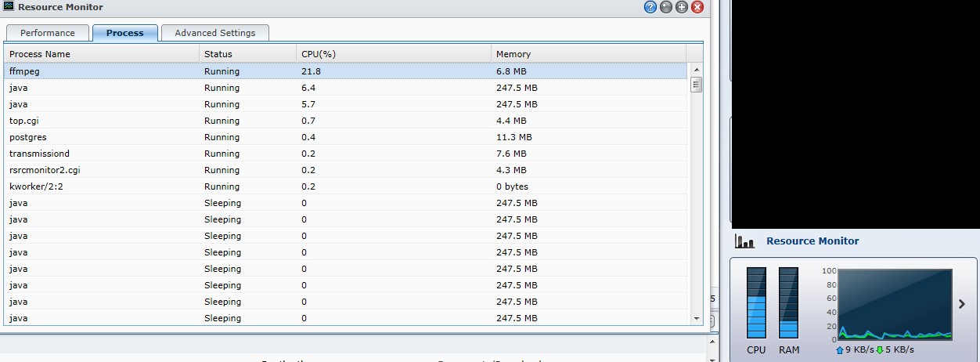Screen dimensions: 980x362
Task: Click scrollbar up arrow in process list
Action: pos(696,71)
